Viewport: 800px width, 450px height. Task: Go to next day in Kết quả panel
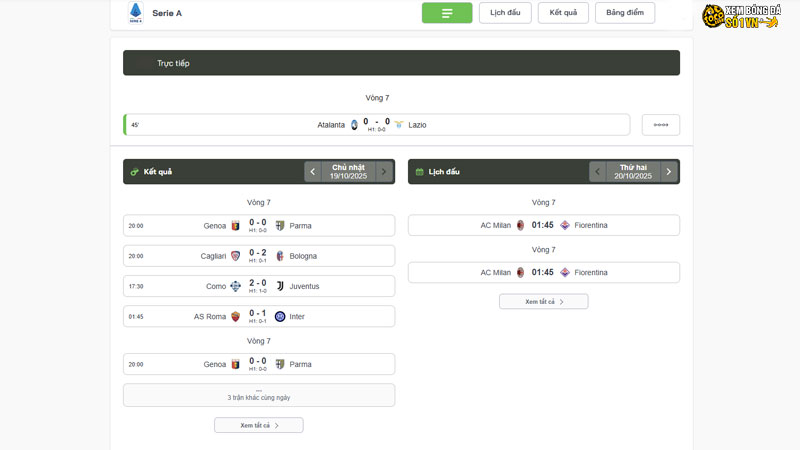coord(384,172)
